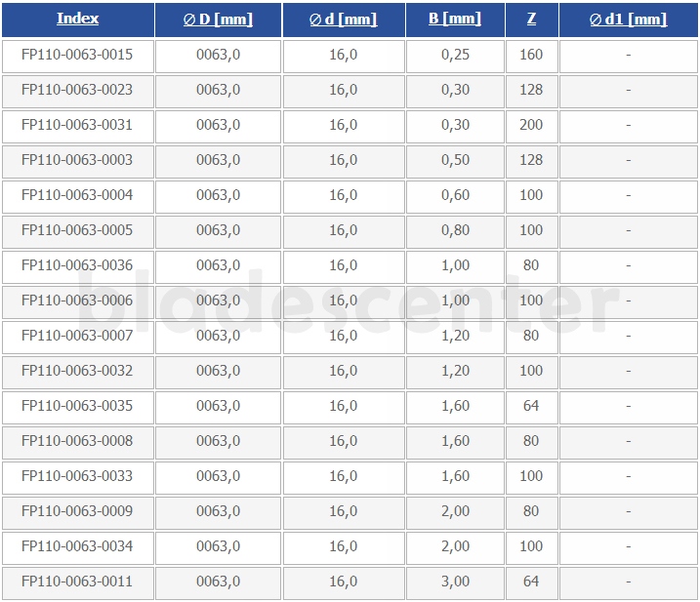
Task: Click B value 0,80 cell
Action: [455, 232]
